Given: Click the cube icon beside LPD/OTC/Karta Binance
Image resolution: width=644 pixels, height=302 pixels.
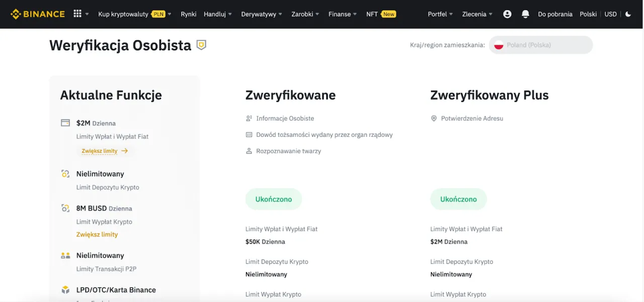Looking at the screenshot, I should (65, 290).
